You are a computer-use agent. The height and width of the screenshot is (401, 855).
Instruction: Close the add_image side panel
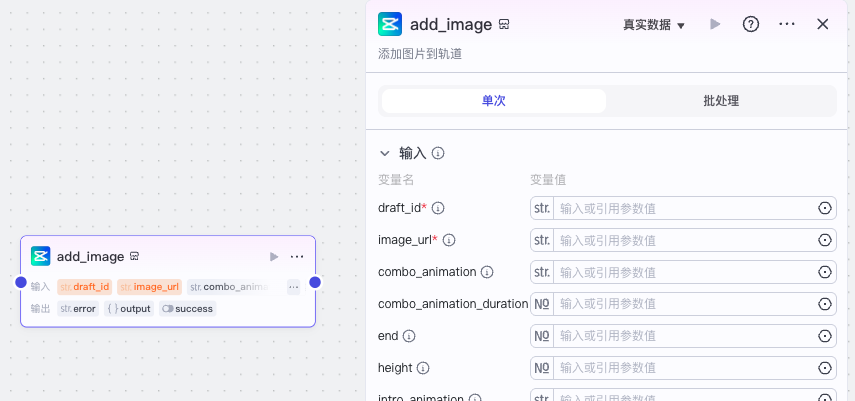pyautogui.click(x=822, y=24)
